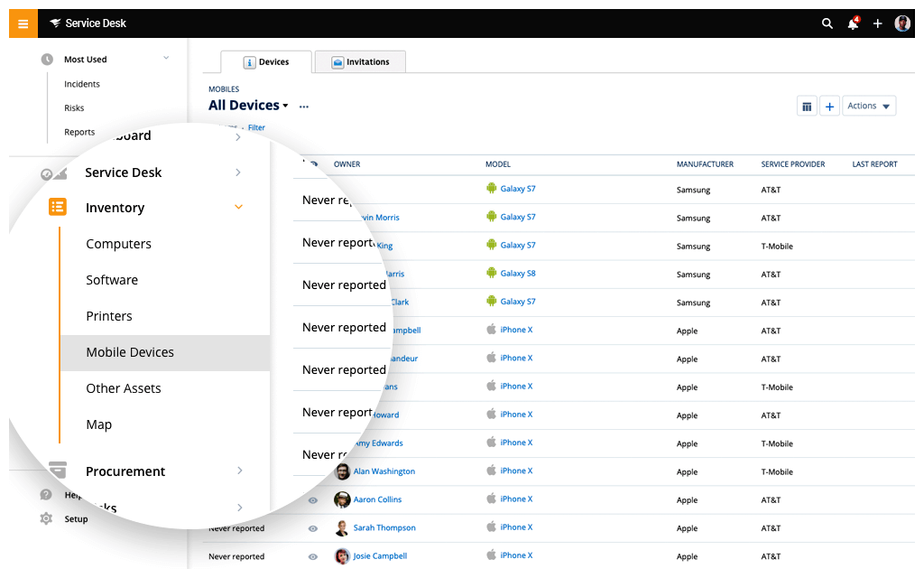Open Setup gear in sidebar

pyautogui.click(x=46, y=518)
